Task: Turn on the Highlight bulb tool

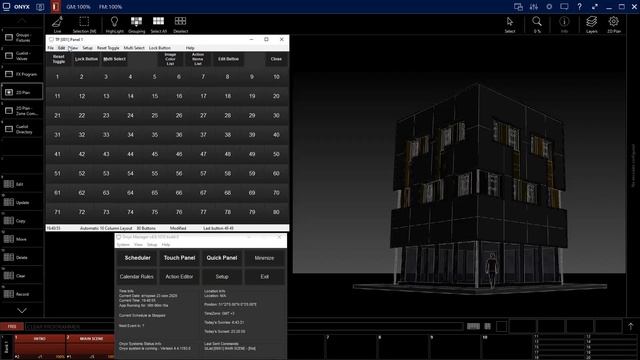Action: tap(114, 24)
